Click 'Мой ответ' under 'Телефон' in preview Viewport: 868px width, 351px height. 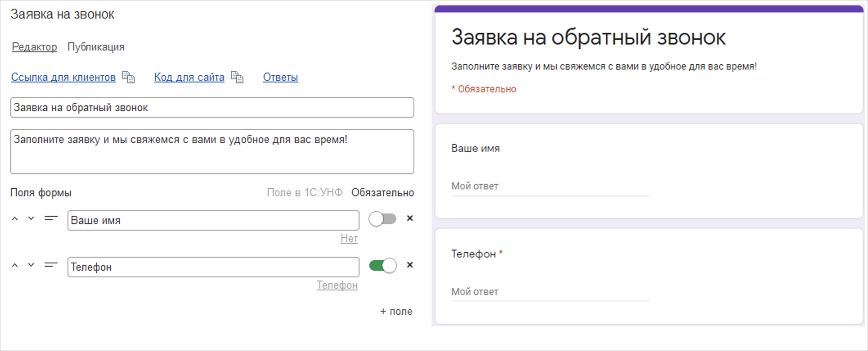click(550, 292)
